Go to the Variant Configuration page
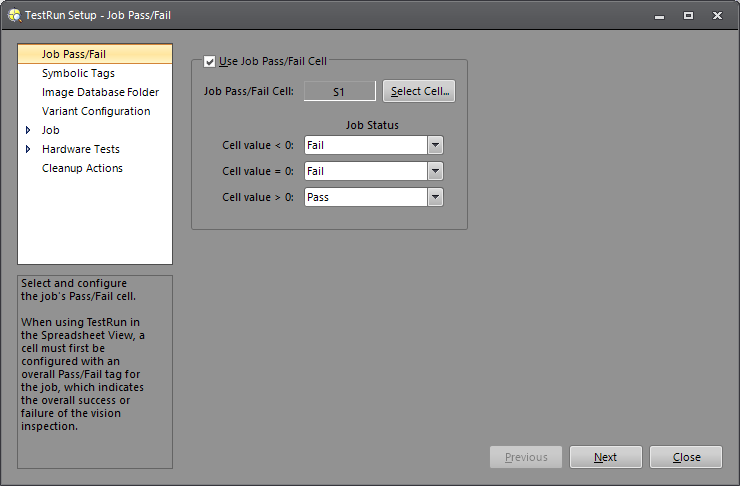Image resolution: width=740 pixels, height=486 pixels. 96,111
